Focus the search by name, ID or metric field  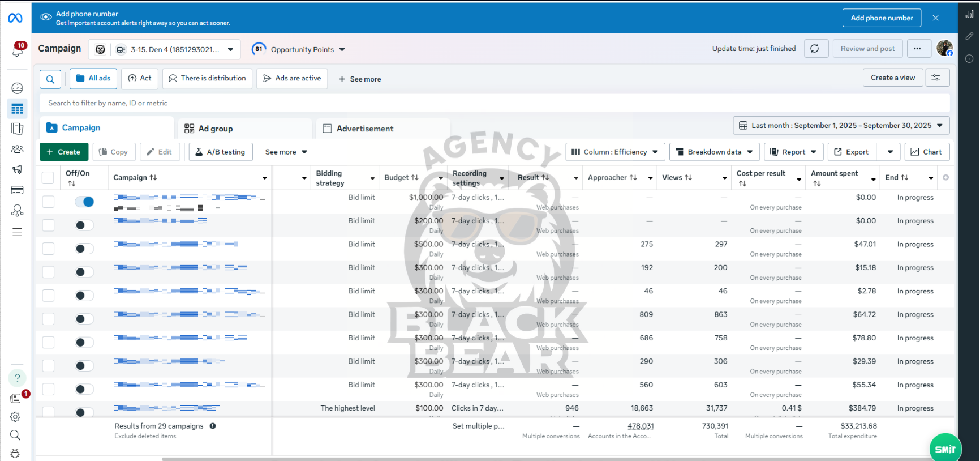click(495, 103)
